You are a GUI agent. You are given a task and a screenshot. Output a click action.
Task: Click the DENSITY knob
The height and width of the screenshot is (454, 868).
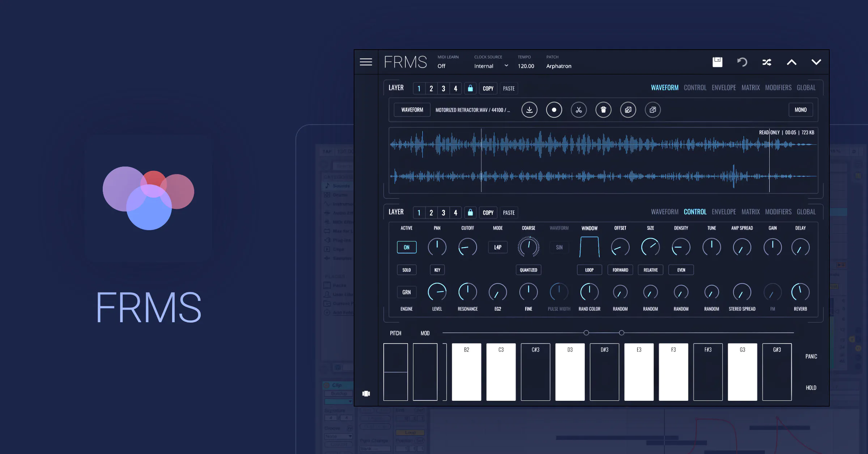click(681, 247)
